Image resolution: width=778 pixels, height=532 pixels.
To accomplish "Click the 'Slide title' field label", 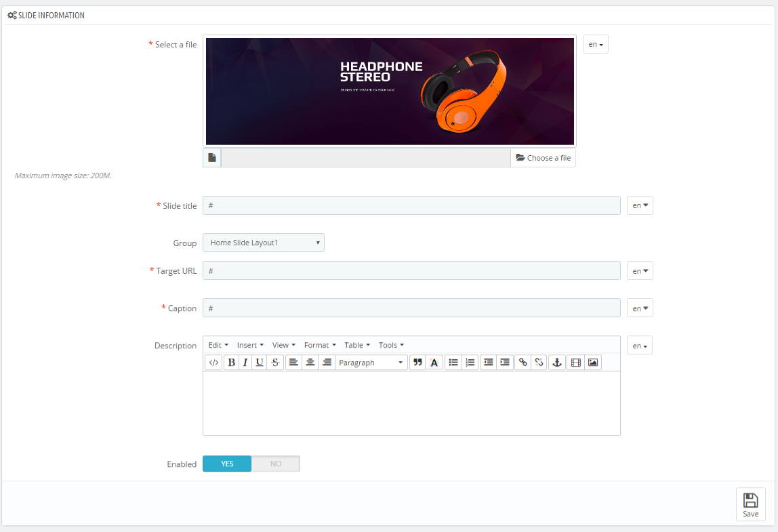I will (180, 206).
